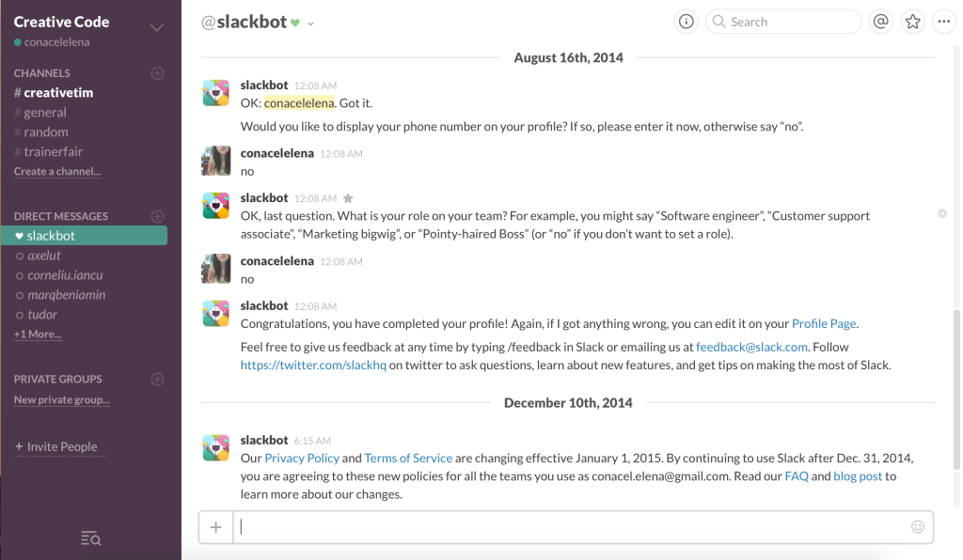963x560 pixels.
Task: View recent mentions with the @ icon
Action: tap(880, 21)
